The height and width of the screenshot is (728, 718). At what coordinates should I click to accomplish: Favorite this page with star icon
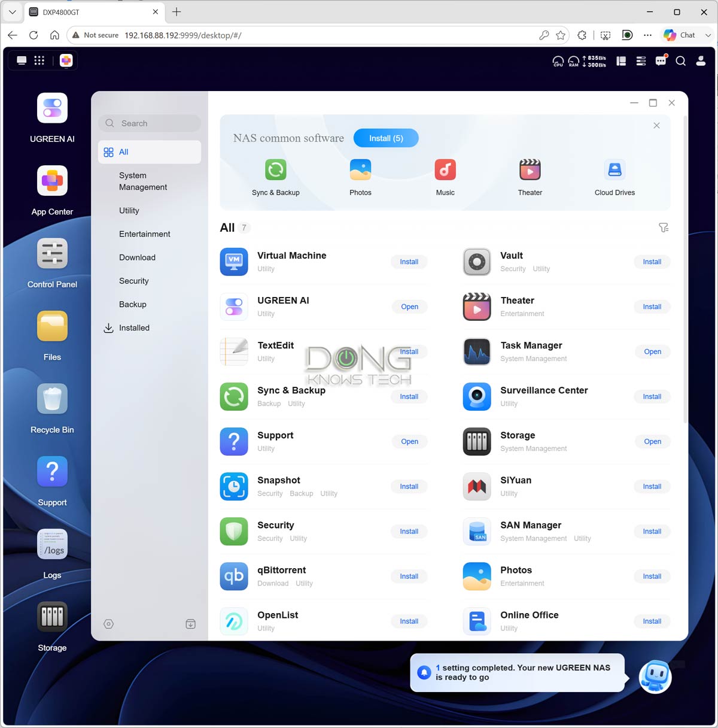[561, 35]
